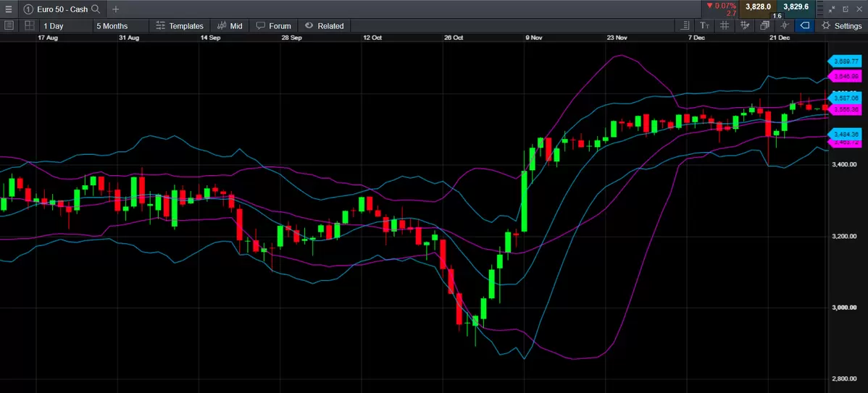Click the search magnifier beside Euro 50 - Cash
This screenshot has height=393, width=868.
[x=96, y=9]
